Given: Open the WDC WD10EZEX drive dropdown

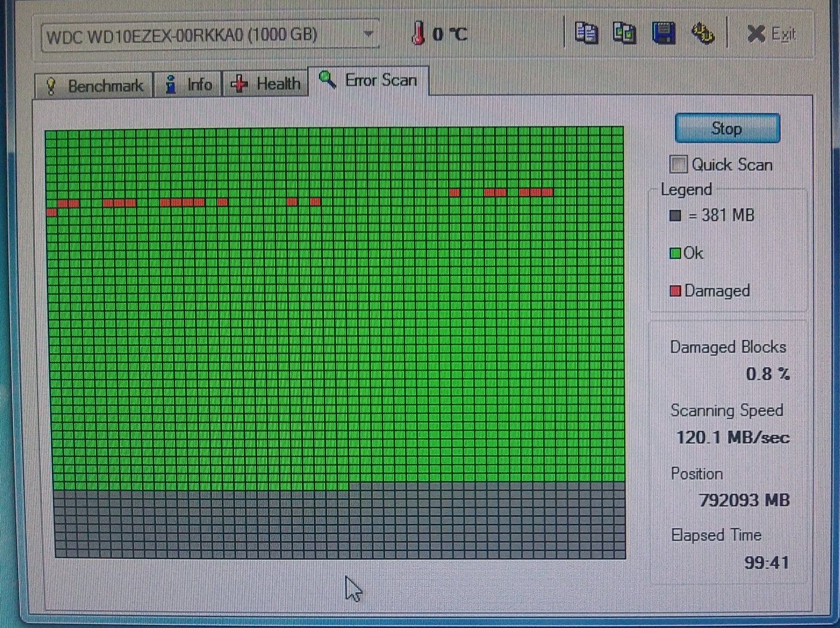Looking at the screenshot, I should 368,34.
